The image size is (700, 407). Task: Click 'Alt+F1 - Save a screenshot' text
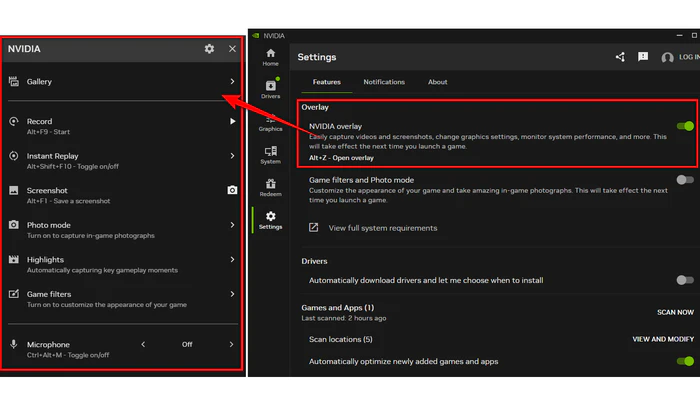pyautogui.click(x=68, y=201)
